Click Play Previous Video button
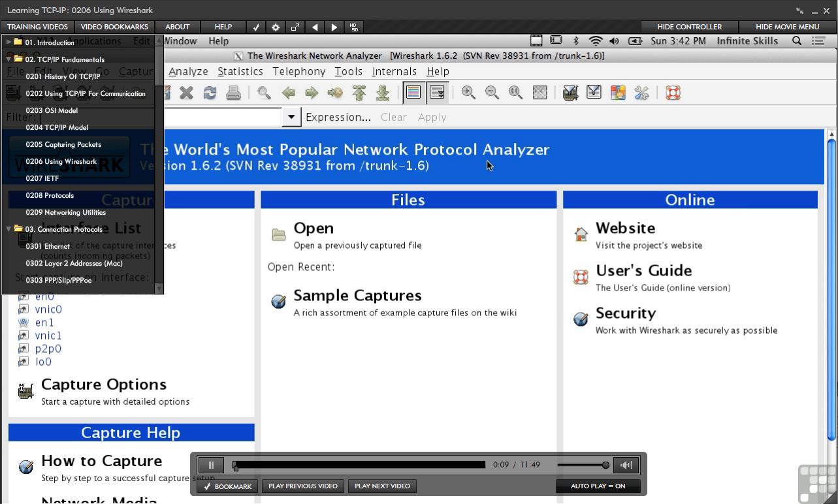 pos(303,486)
